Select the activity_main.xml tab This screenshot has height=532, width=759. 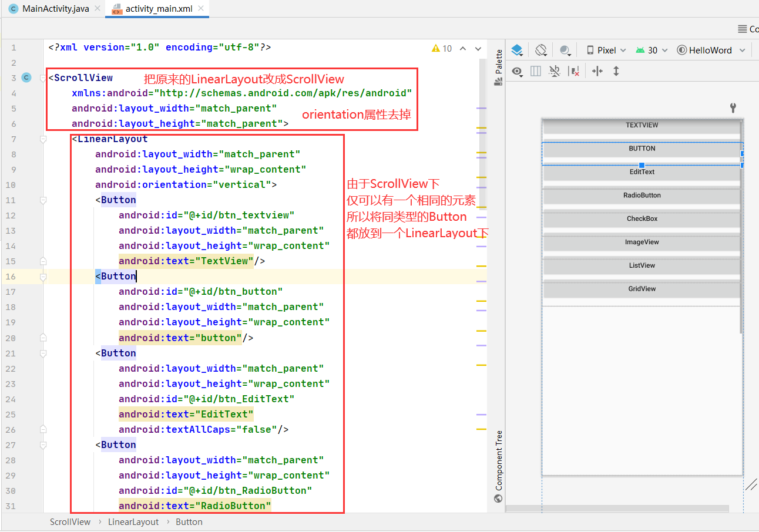[157, 9]
